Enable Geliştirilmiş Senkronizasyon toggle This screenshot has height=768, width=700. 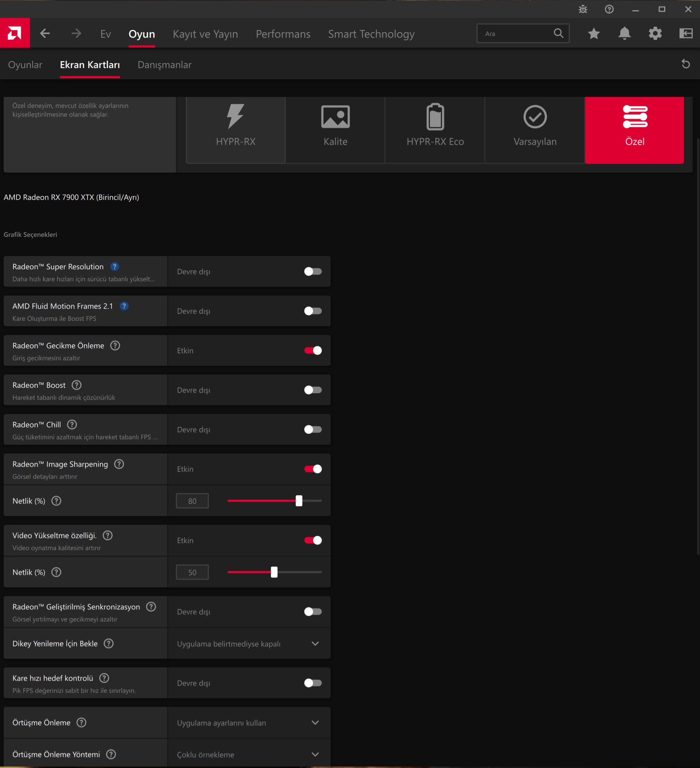(313, 611)
